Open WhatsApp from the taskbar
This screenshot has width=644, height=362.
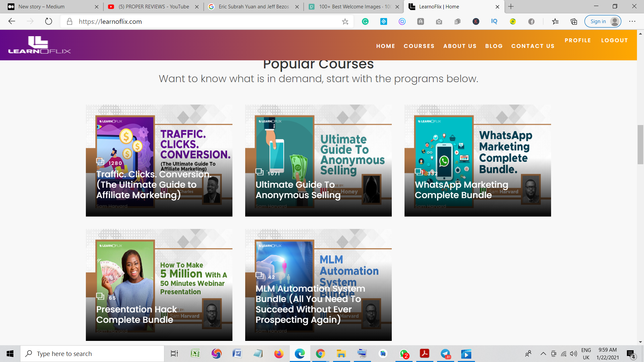pos(404,354)
